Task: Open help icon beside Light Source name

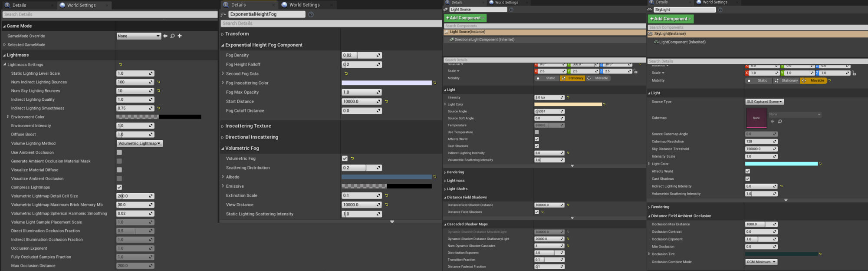Action: tap(511, 10)
